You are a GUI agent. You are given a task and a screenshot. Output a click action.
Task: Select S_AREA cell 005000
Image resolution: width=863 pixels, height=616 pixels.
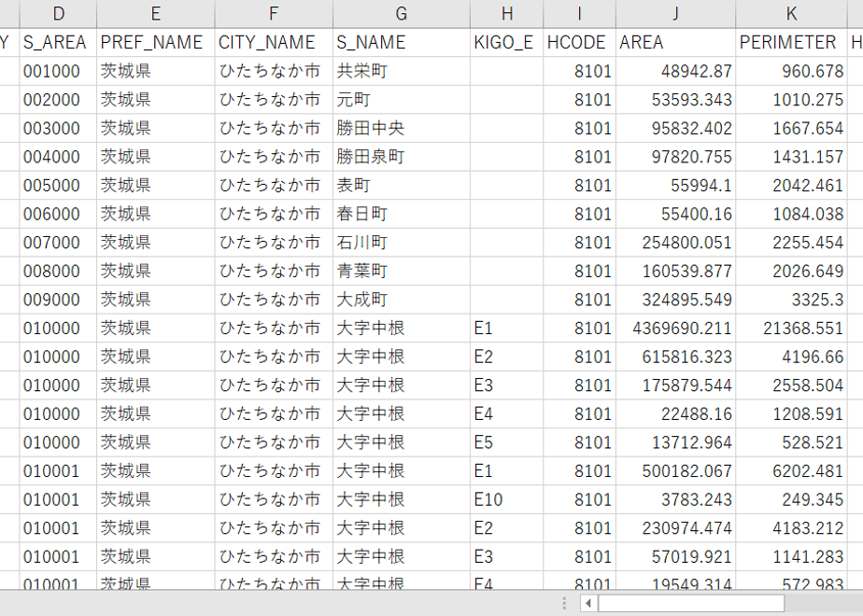coord(58,186)
